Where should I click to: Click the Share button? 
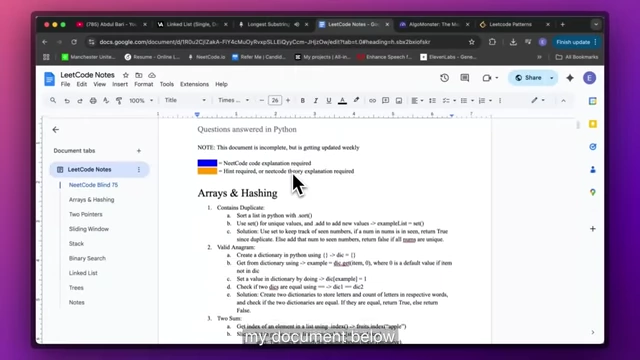coord(528,78)
